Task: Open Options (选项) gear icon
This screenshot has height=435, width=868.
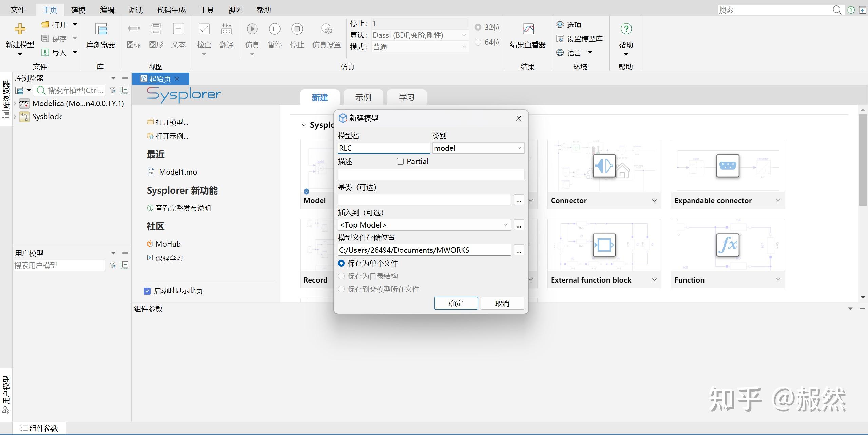Action: (x=560, y=24)
